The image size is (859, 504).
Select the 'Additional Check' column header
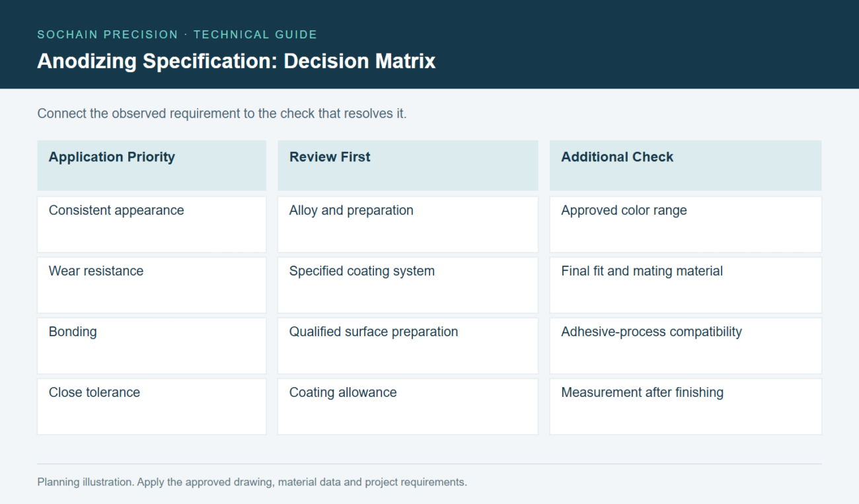pos(685,165)
